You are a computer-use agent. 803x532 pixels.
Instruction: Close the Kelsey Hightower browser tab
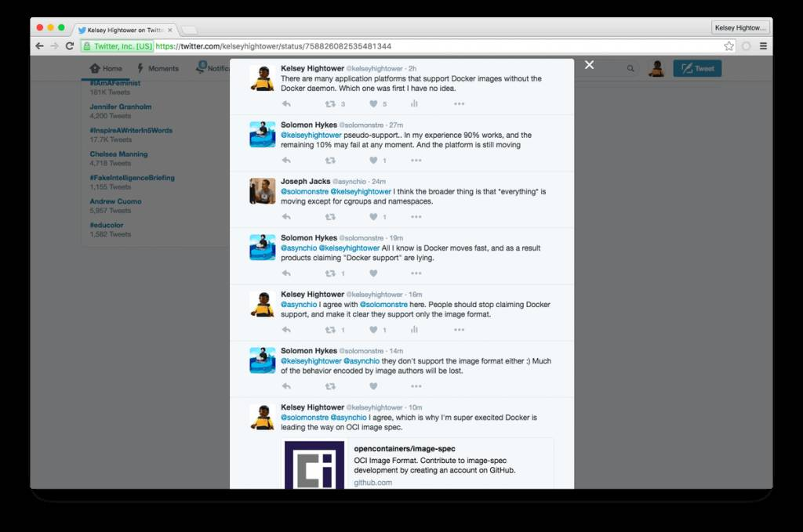pyautogui.click(x=170, y=31)
